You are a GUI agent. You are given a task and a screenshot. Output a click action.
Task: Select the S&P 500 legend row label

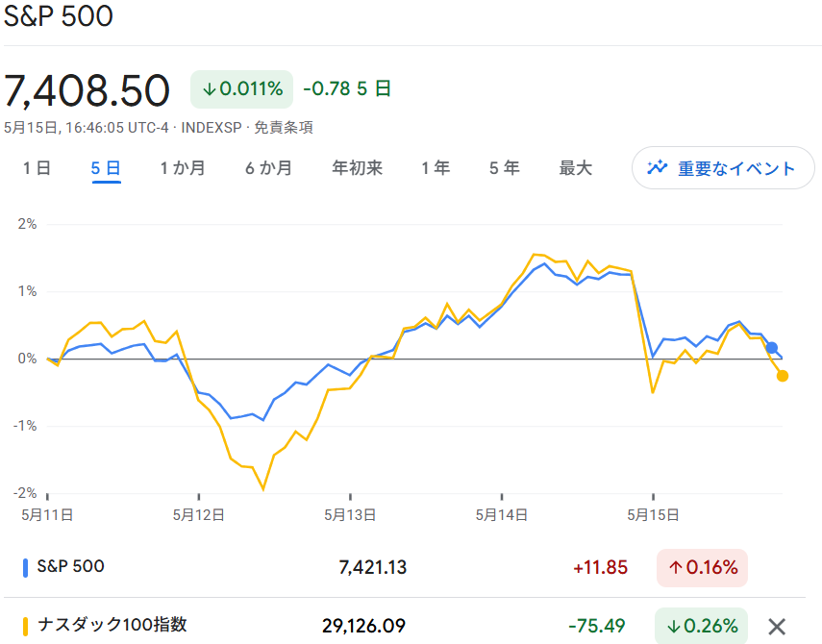71,566
